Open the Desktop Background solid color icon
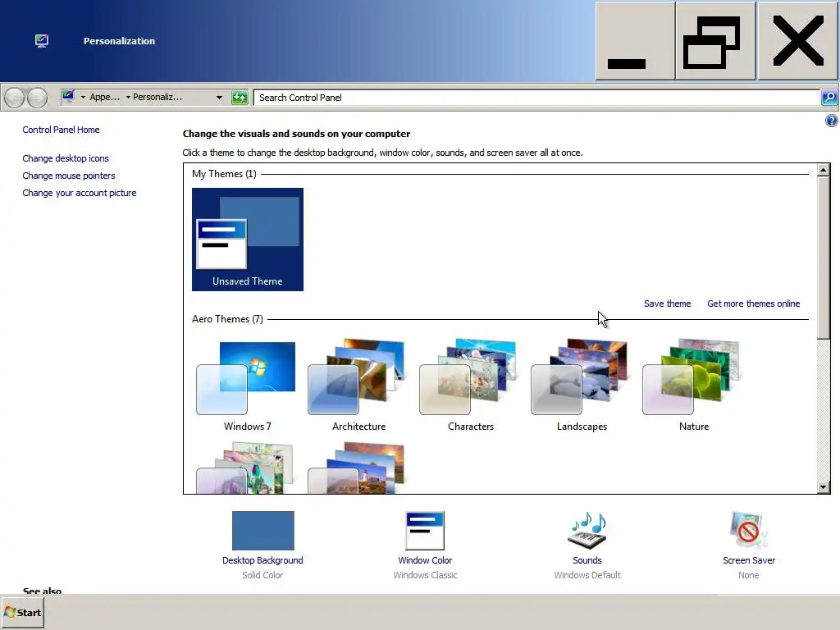Image resolution: width=840 pixels, height=630 pixels. click(263, 531)
